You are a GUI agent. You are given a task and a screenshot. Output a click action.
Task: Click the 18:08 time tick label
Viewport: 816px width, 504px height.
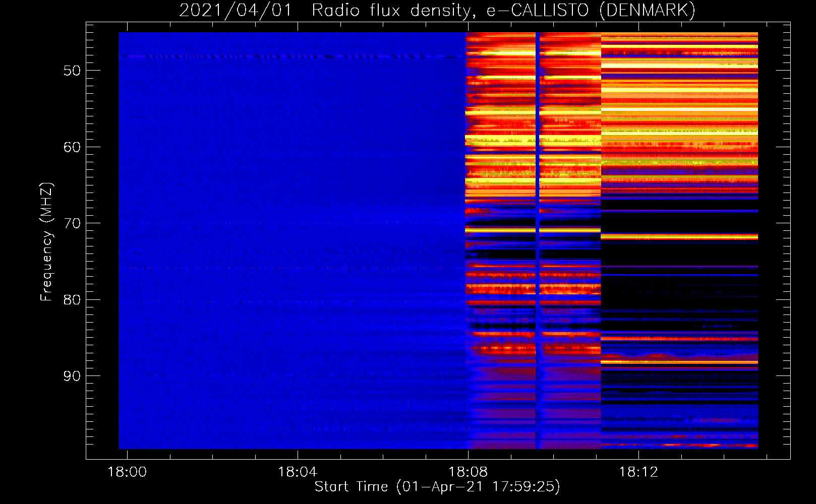tap(468, 472)
